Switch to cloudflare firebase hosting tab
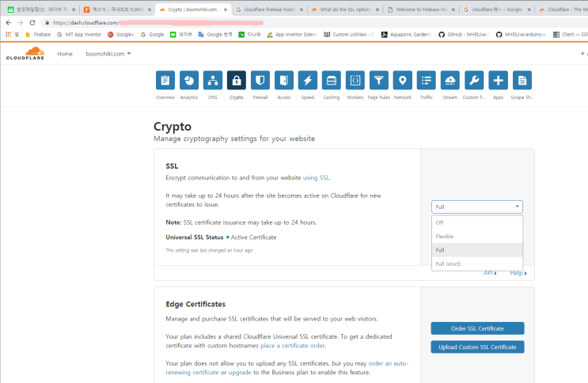This screenshot has width=588, height=383. pyautogui.click(x=269, y=9)
